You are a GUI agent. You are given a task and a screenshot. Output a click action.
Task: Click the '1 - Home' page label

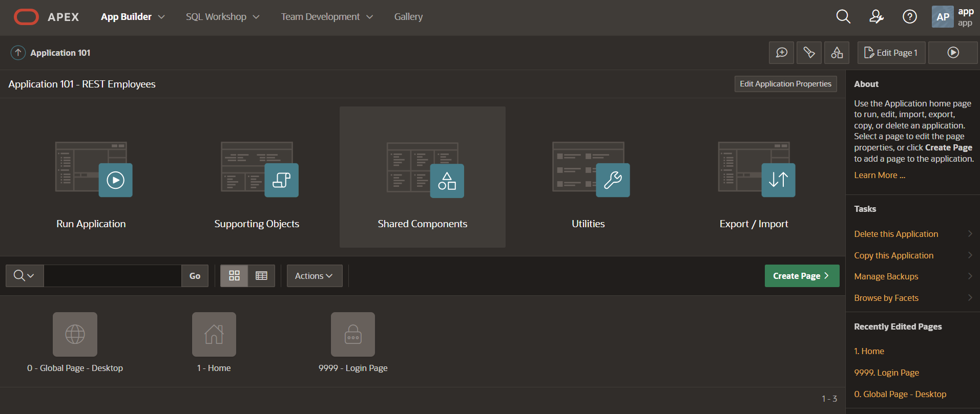pyautogui.click(x=214, y=368)
